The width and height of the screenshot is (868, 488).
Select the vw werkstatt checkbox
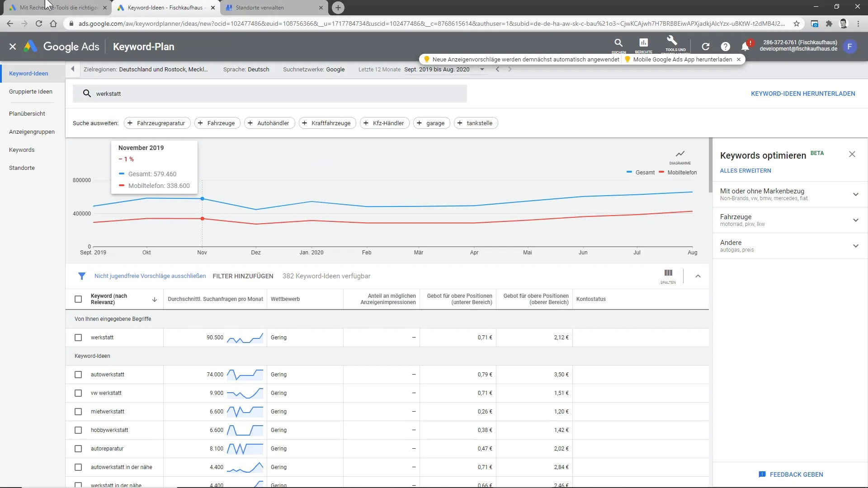tap(78, 393)
